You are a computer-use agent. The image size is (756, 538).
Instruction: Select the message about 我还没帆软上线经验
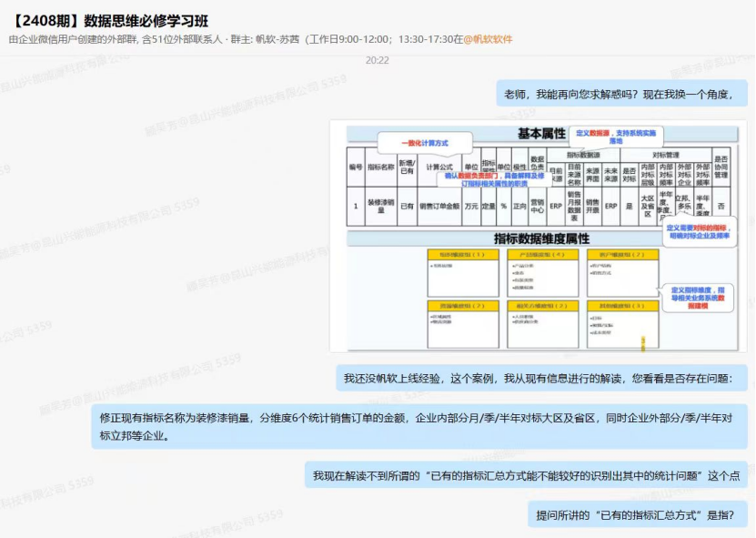click(x=544, y=379)
